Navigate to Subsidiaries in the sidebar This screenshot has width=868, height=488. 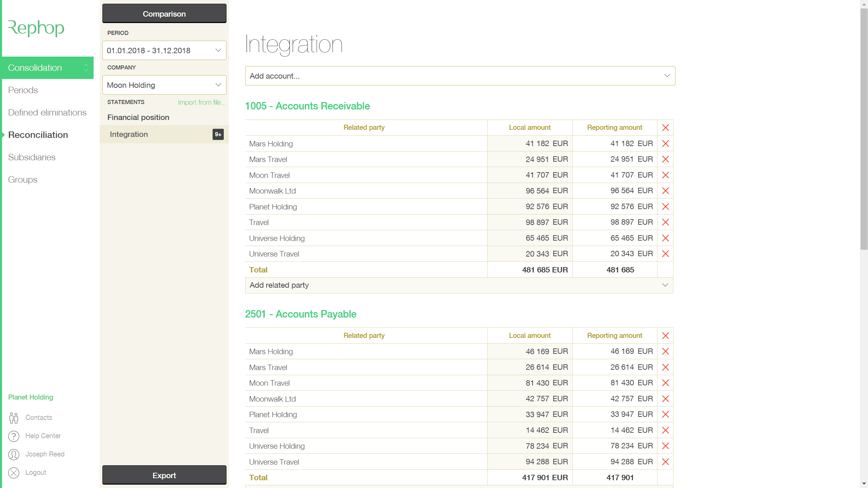[x=32, y=157]
